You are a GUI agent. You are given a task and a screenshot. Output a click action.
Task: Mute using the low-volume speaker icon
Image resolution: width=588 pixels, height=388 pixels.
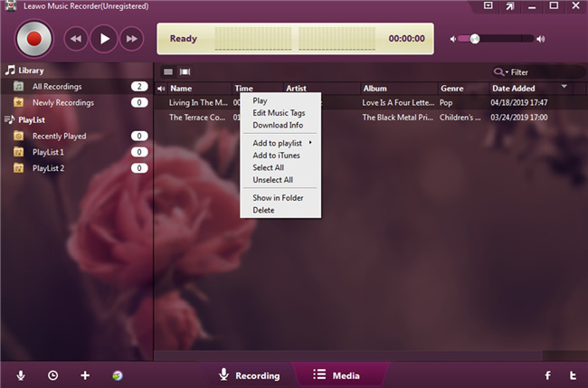(x=453, y=39)
